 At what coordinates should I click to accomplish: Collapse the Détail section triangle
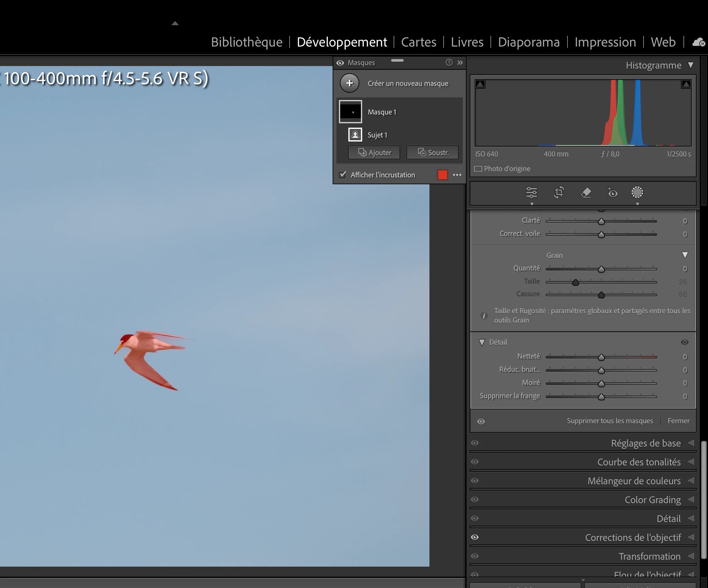tap(482, 342)
